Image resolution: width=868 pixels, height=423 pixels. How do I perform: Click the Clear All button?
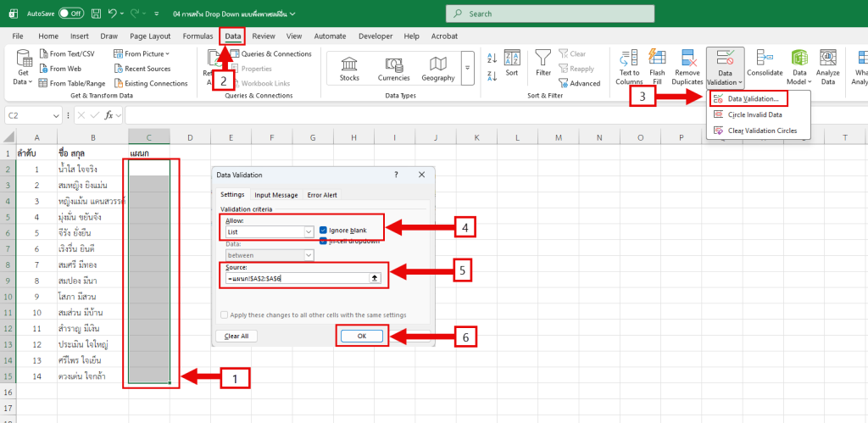236,336
